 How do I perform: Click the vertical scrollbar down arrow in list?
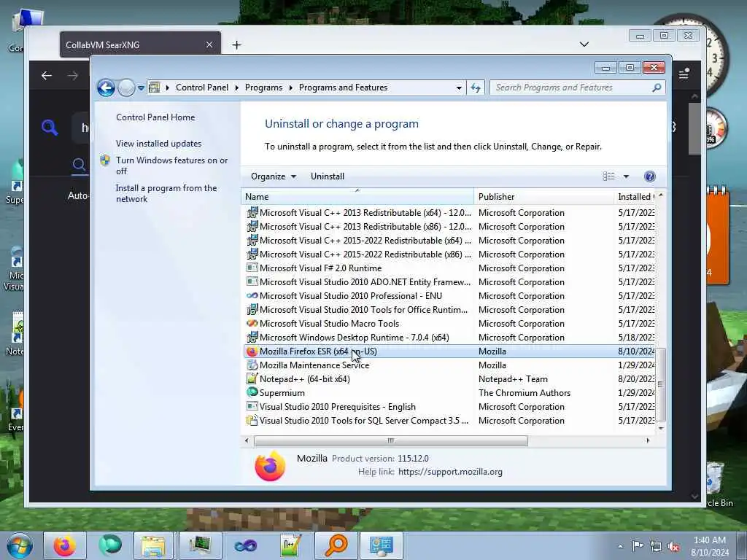pos(661,428)
